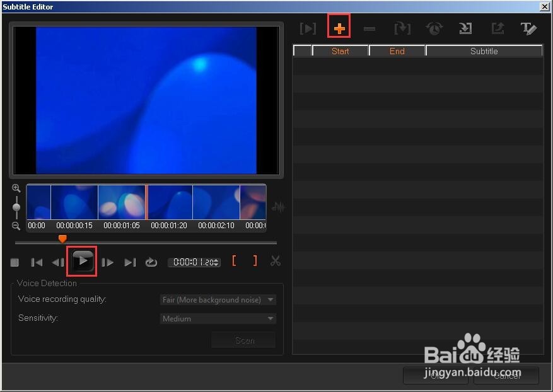
Task: Toggle the audio waveform view icon
Action: point(278,207)
